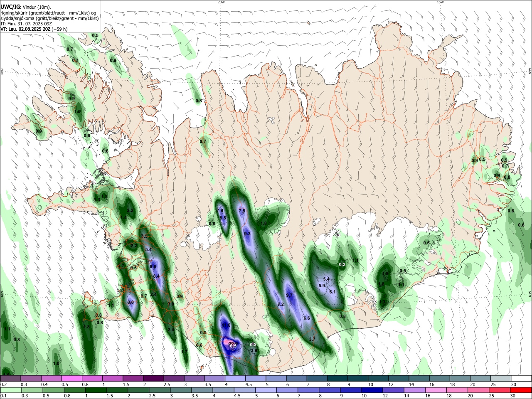Image resolution: width=532 pixels, height=399 pixels.
Task: Click the '0.2' label in the upper legend
Action: [3, 384]
